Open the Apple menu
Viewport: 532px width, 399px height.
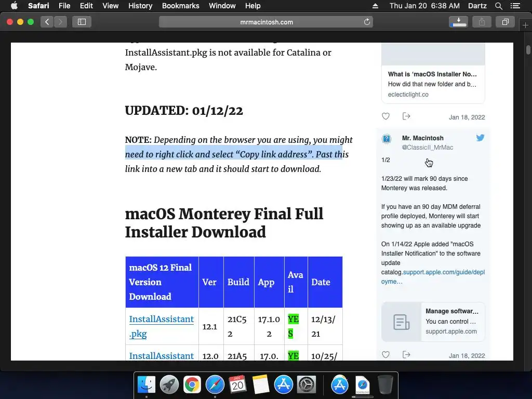14,6
